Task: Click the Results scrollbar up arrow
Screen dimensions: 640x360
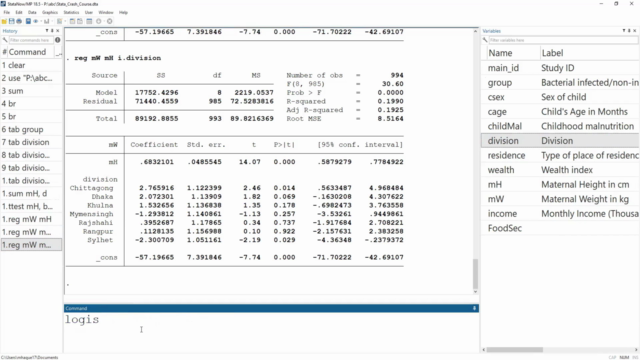Action: [475, 31]
